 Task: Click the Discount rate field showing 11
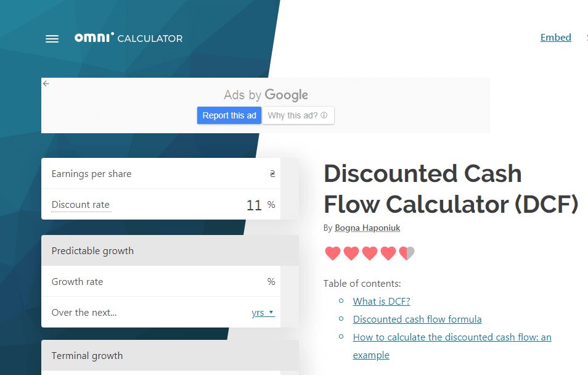(x=161, y=204)
